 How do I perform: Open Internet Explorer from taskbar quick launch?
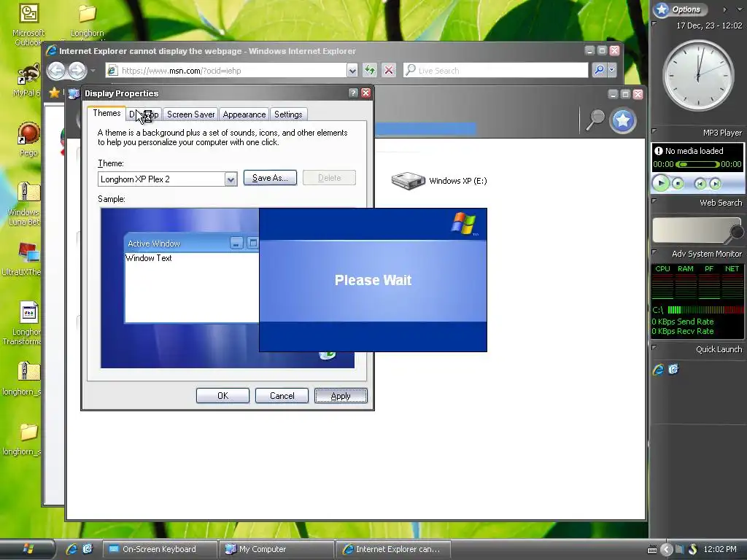pyautogui.click(x=71, y=549)
